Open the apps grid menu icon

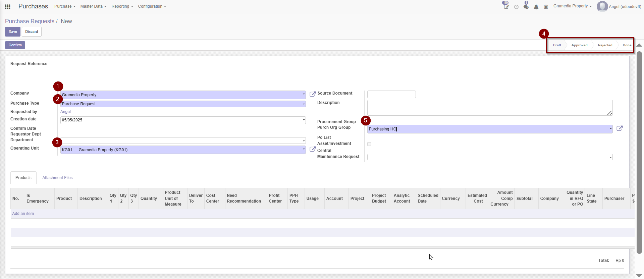point(7,6)
